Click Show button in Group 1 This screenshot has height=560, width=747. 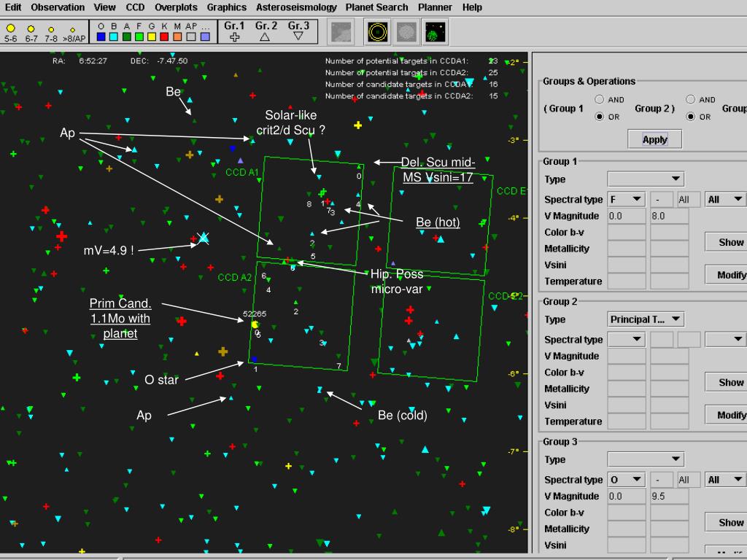tap(726, 242)
